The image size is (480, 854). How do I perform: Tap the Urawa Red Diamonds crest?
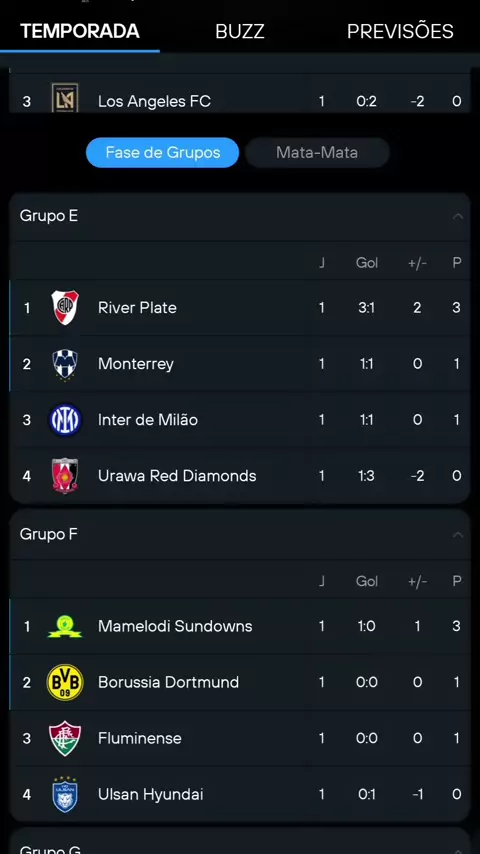[x=65, y=475]
